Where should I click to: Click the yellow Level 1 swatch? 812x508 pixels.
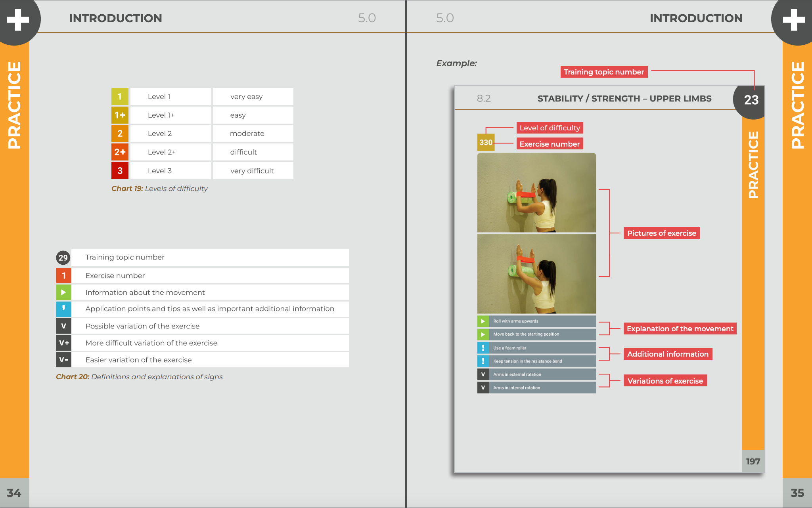[120, 96]
